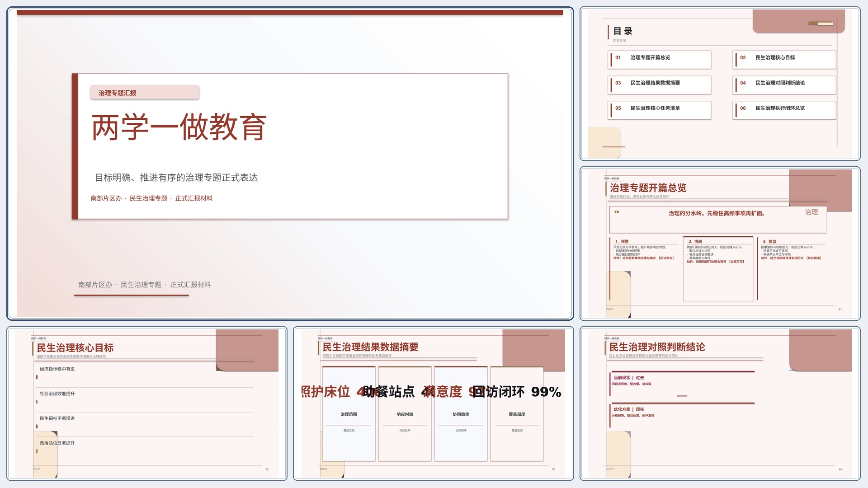This screenshot has height=488, width=868.
Task: Open the 民生治理核心目标 slide thumbnail
Action: click(x=147, y=404)
